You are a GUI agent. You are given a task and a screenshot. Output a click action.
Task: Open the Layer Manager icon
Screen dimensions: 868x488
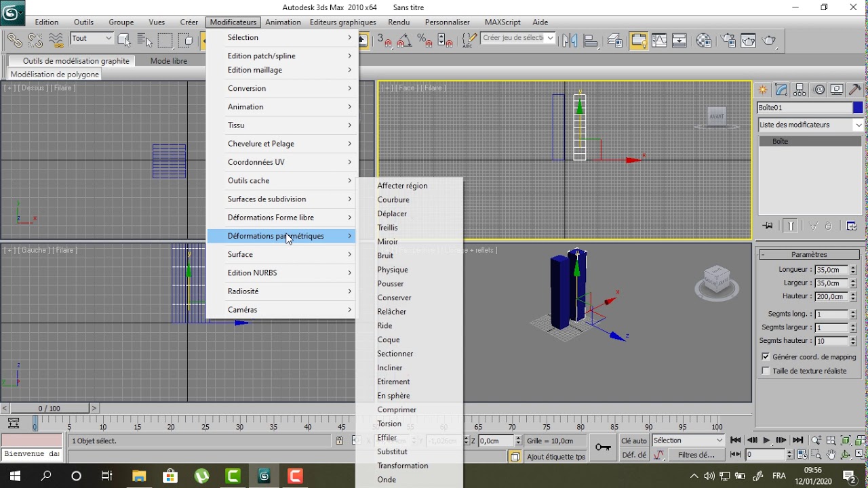tap(615, 41)
